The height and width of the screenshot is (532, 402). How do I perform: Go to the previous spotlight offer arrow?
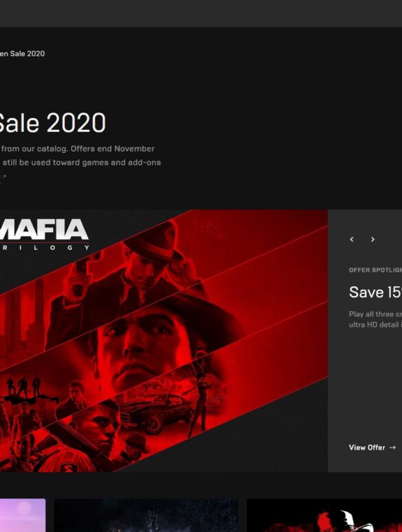[352, 239]
